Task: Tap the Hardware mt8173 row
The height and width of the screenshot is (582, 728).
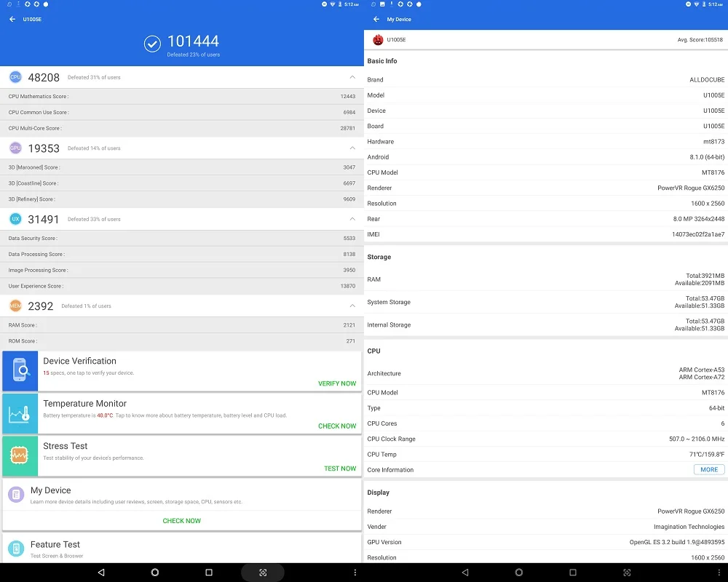Action: [546, 142]
